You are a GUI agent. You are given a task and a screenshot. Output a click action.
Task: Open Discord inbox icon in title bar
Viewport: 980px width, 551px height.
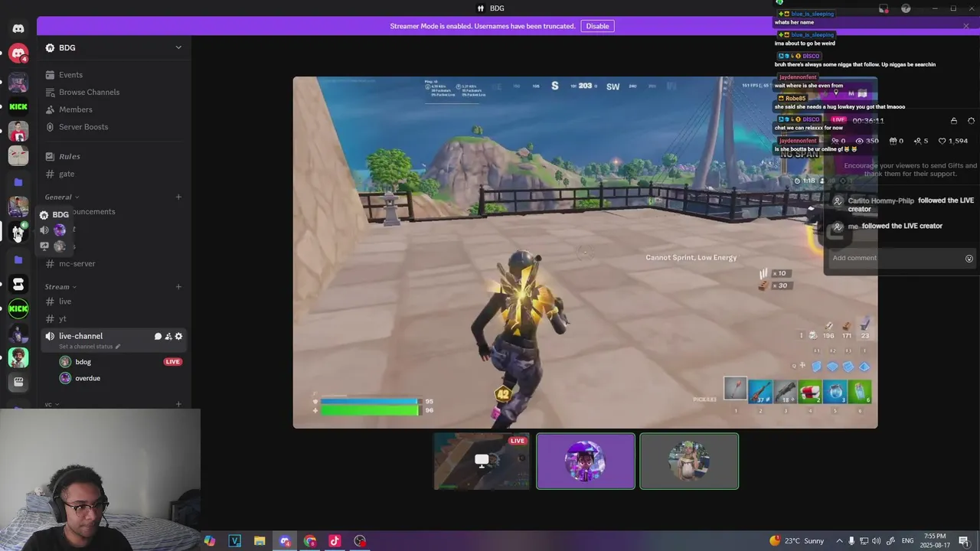[884, 8]
